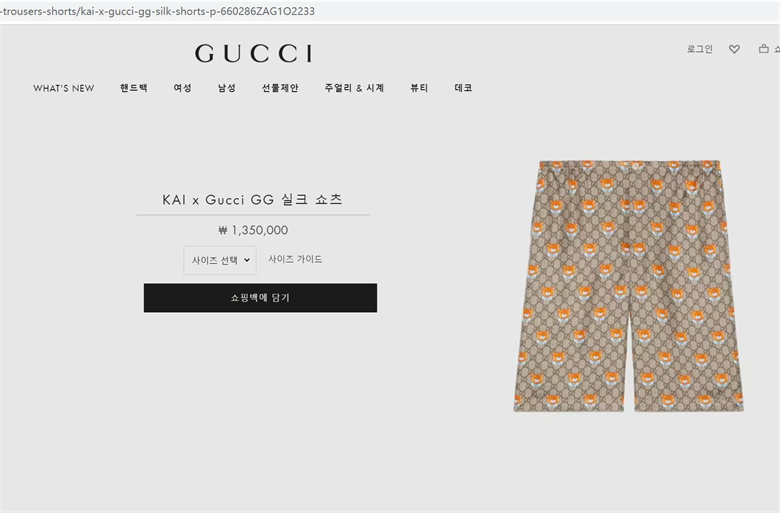Screen dimensions: 780x513
Task: Add item with 쇼핑백에 담기 button
Action: click(x=260, y=298)
